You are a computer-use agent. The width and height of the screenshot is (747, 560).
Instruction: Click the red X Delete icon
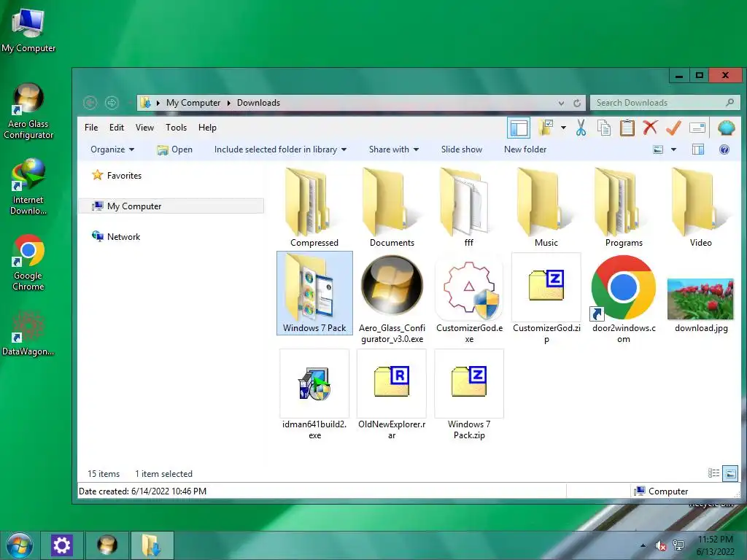[650, 128]
